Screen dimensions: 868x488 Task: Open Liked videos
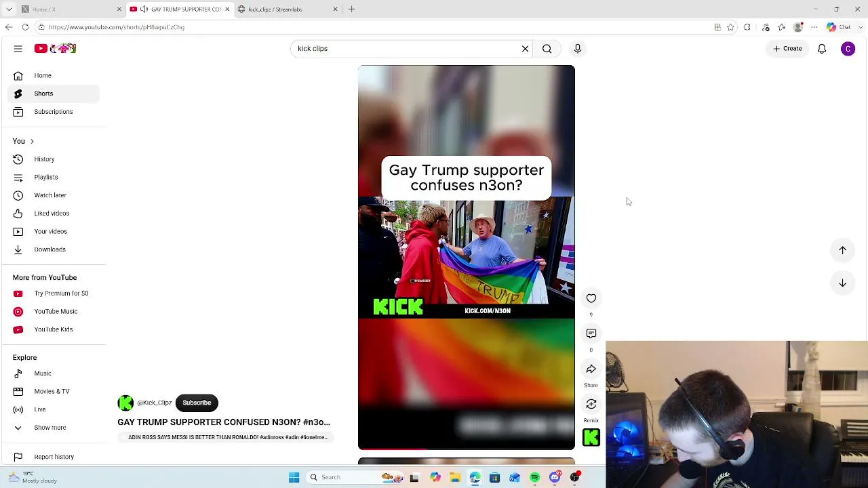click(54, 213)
